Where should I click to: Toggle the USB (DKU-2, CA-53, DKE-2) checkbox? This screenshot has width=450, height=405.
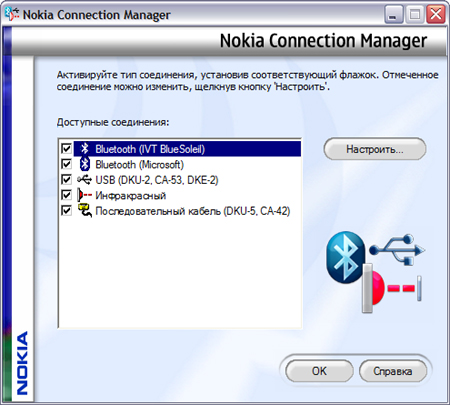(66, 180)
